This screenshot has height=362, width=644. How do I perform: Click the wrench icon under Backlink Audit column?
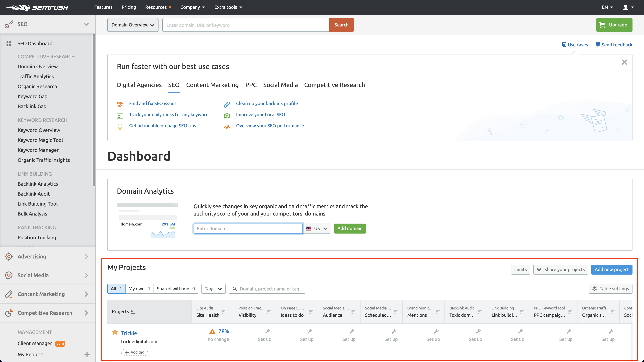[478, 331]
